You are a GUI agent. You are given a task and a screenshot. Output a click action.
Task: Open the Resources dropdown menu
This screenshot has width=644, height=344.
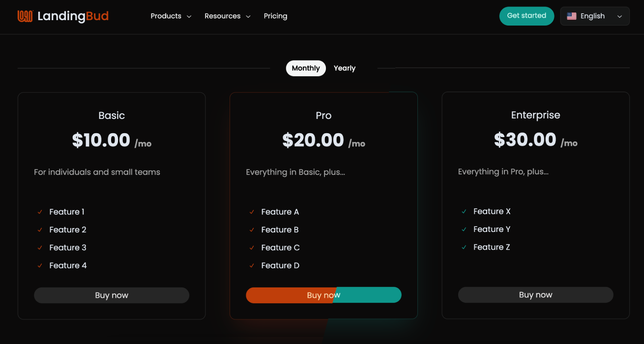[x=227, y=16]
